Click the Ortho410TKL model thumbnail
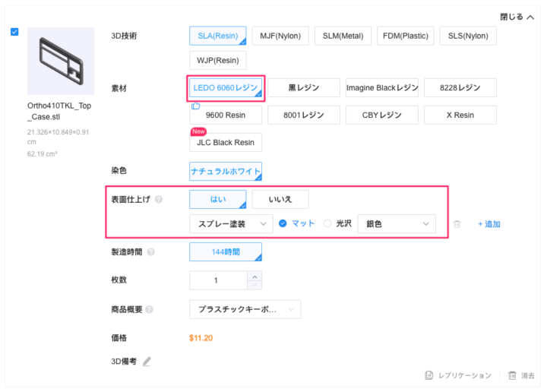 click(61, 62)
